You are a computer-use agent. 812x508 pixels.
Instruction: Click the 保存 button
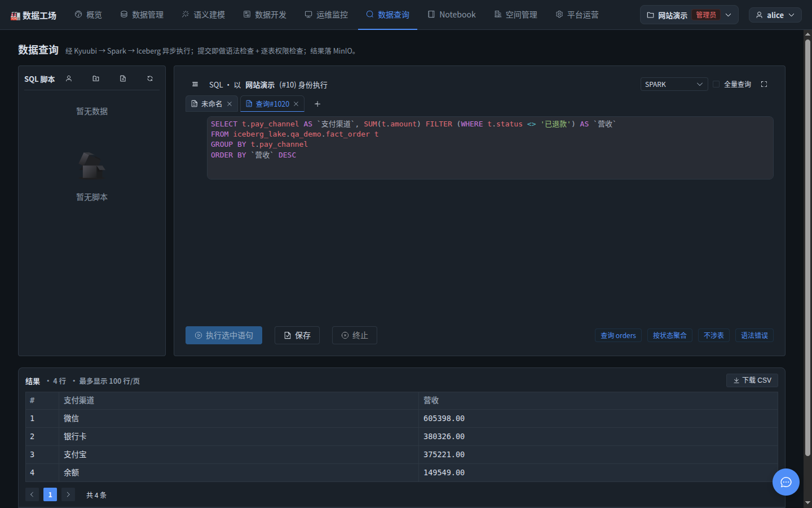coord(297,335)
